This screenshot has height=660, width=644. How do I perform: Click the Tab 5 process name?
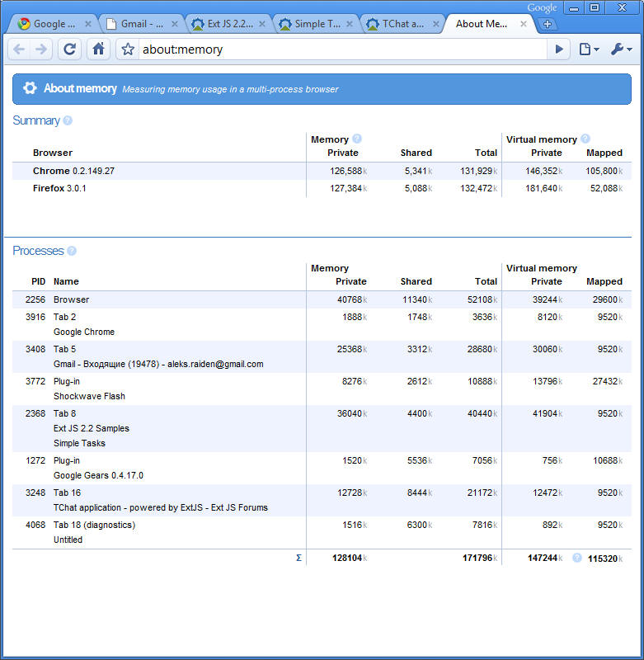(x=65, y=349)
